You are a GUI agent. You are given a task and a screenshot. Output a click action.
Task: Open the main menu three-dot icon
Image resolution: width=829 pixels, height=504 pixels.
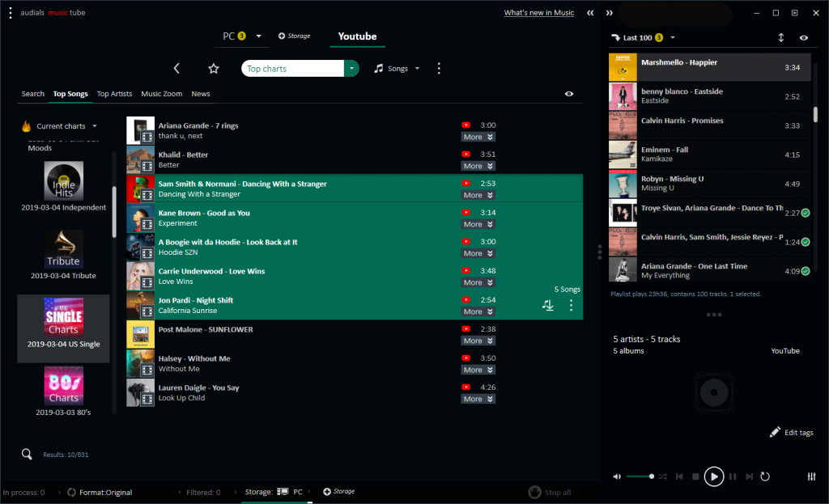point(10,13)
